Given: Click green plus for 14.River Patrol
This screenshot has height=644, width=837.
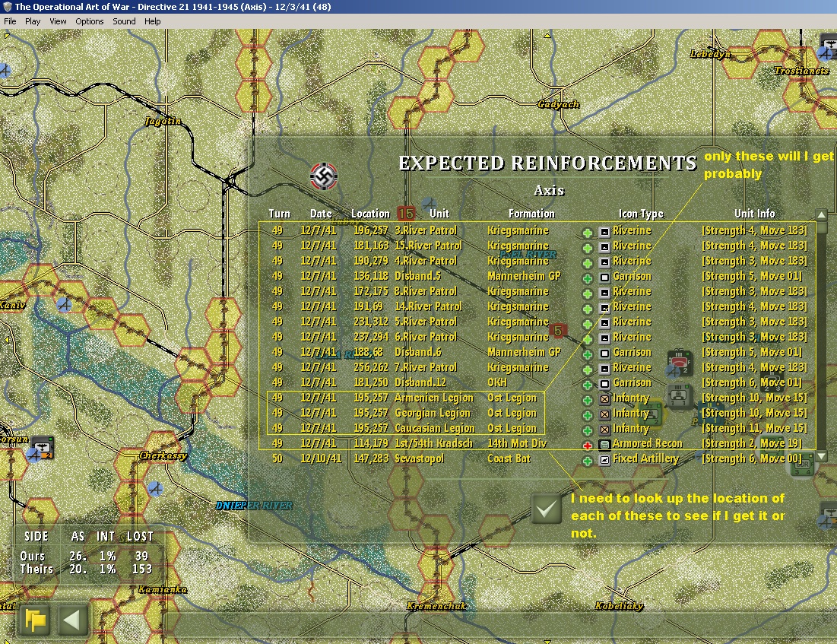Looking at the screenshot, I should [x=587, y=309].
